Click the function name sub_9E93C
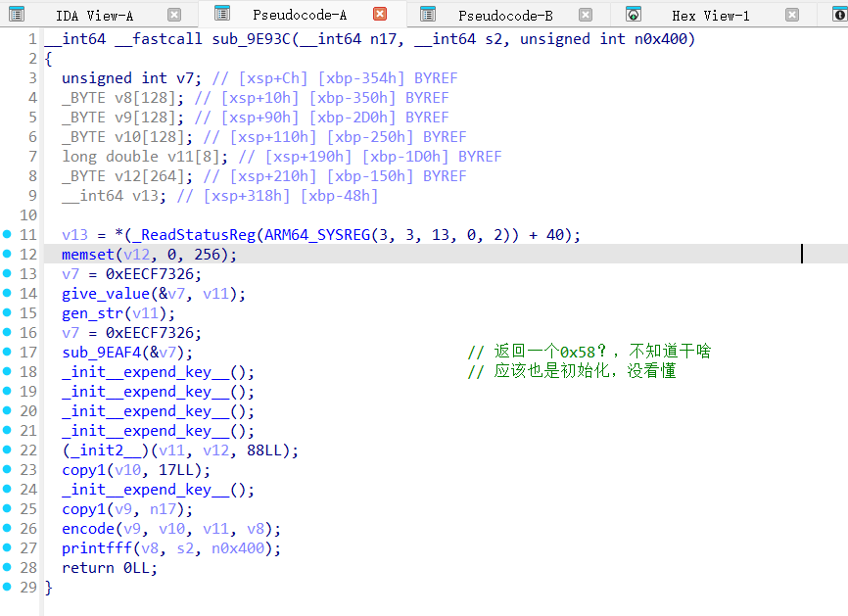This screenshot has width=848, height=616. click(252, 39)
